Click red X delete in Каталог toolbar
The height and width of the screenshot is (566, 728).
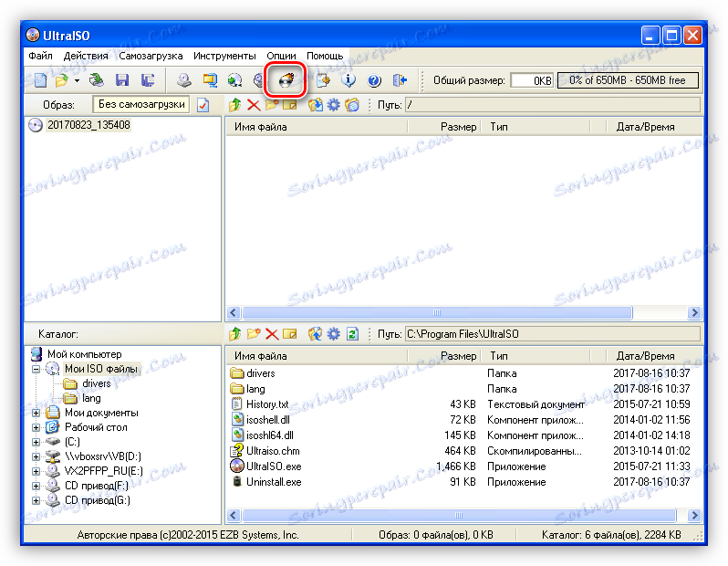point(272,334)
